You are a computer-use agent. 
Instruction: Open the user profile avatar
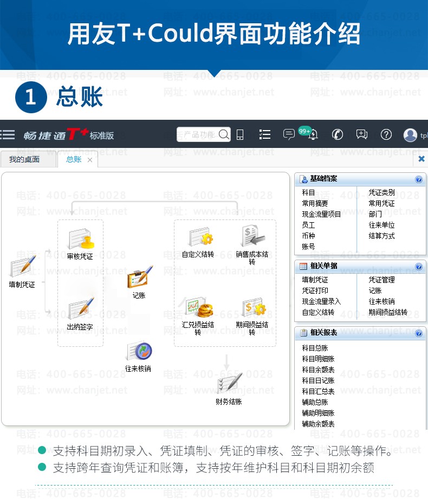click(410, 135)
